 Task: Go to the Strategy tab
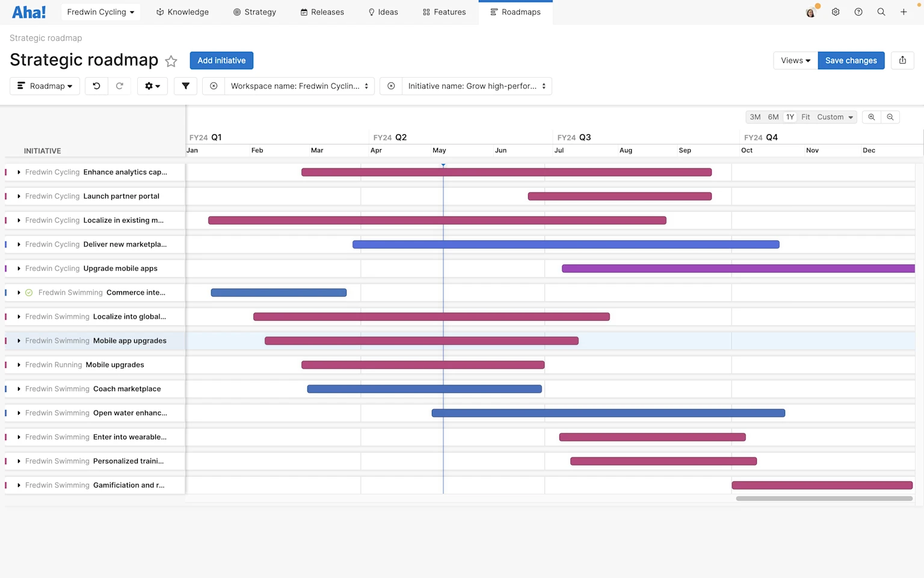click(x=254, y=12)
